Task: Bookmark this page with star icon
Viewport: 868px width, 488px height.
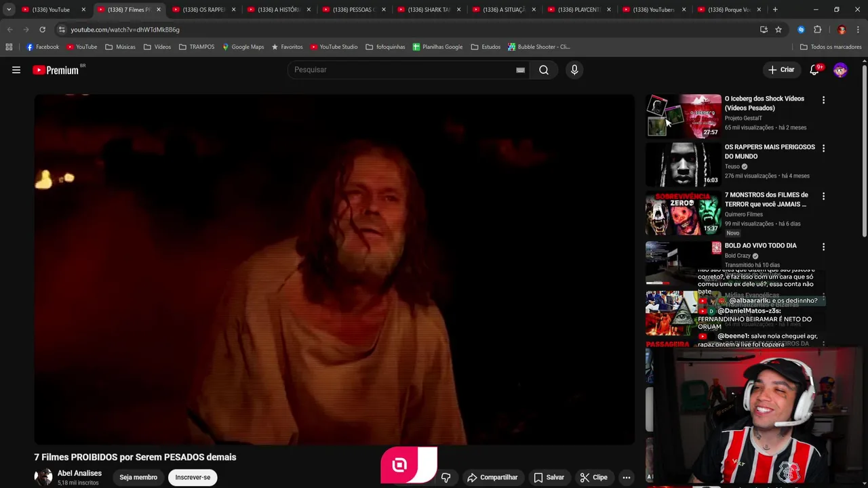Action: coord(778,29)
